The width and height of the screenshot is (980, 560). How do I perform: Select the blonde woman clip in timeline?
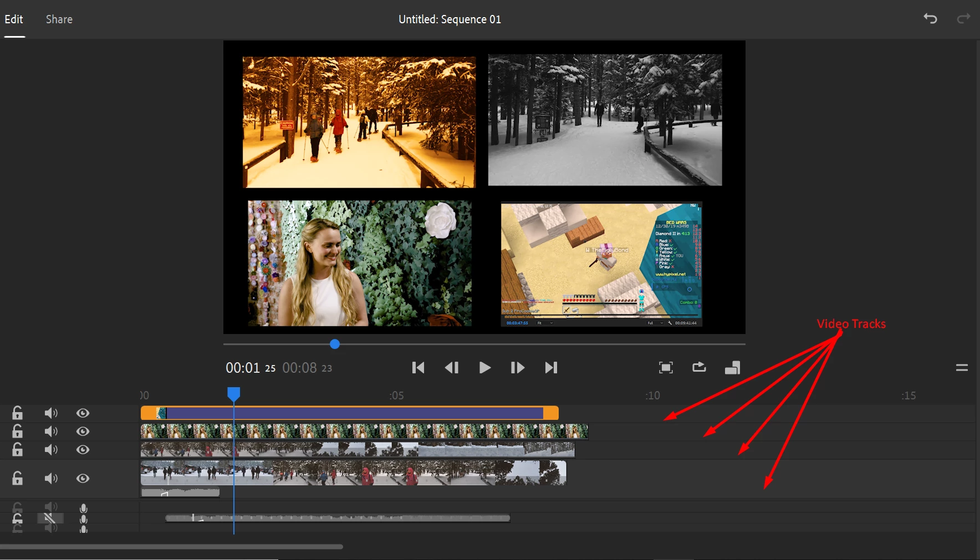364,431
